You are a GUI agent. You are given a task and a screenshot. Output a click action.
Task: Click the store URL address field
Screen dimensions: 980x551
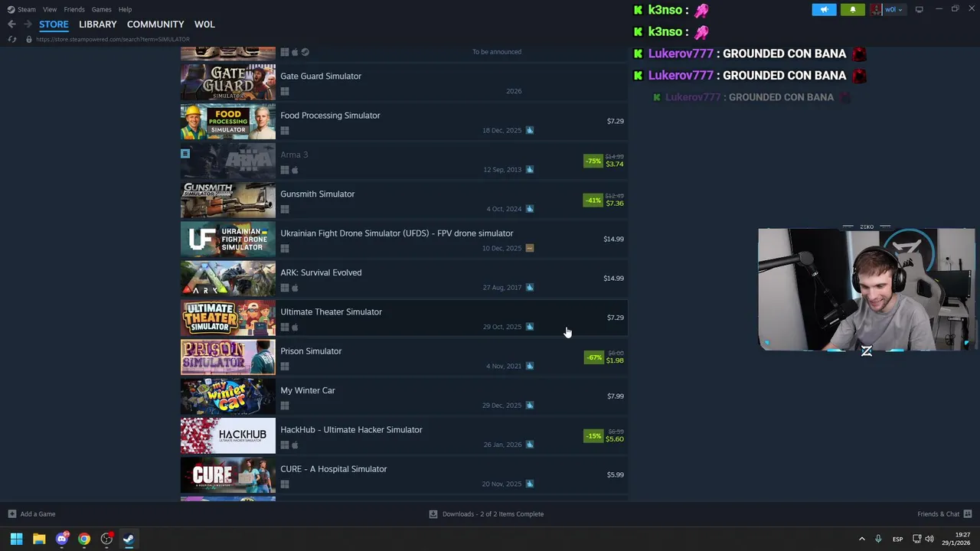pos(113,39)
